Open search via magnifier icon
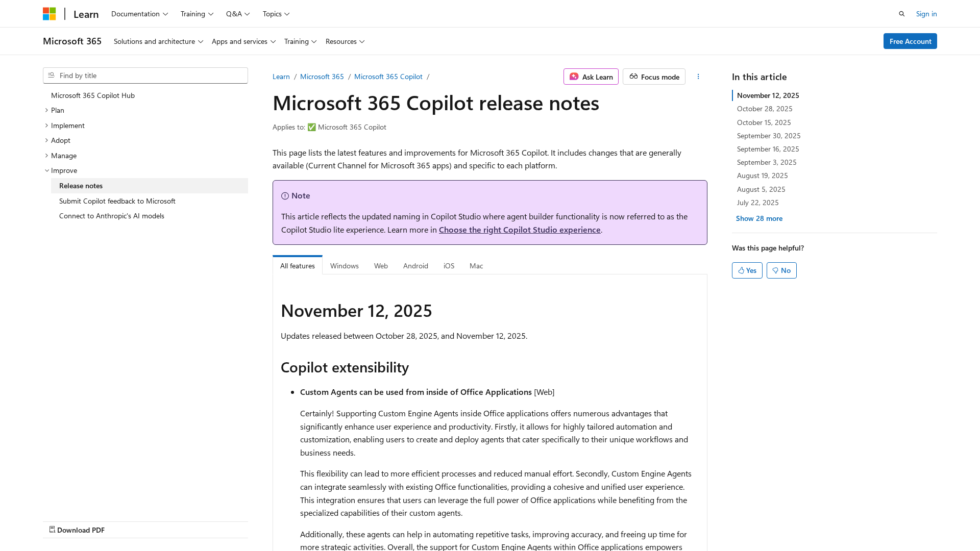980x551 pixels. coord(902,14)
